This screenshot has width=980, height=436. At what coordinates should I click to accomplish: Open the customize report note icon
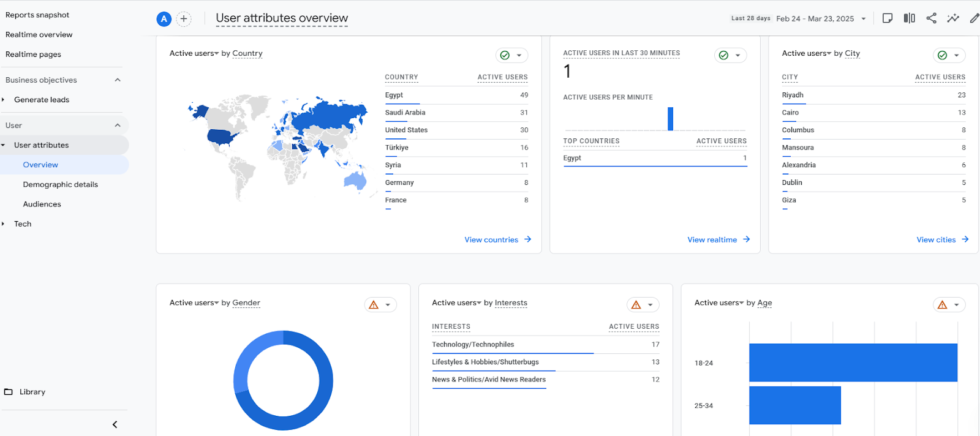click(888, 18)
